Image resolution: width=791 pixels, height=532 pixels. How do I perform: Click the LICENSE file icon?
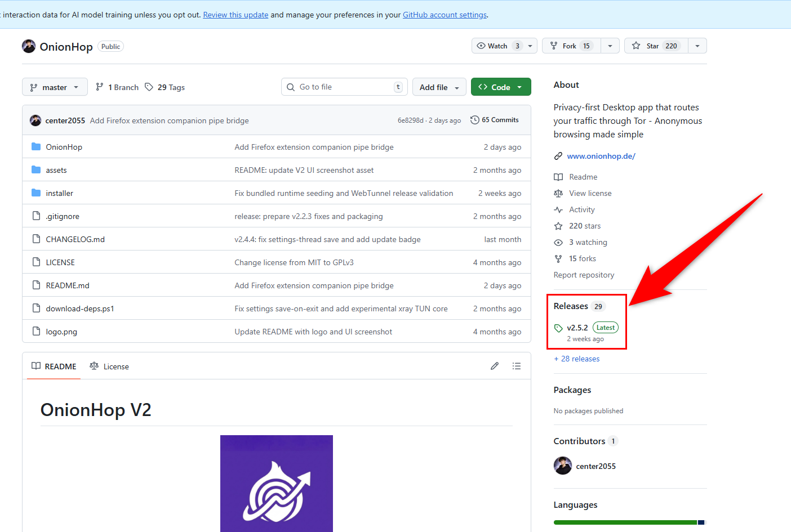coord(36,262)
